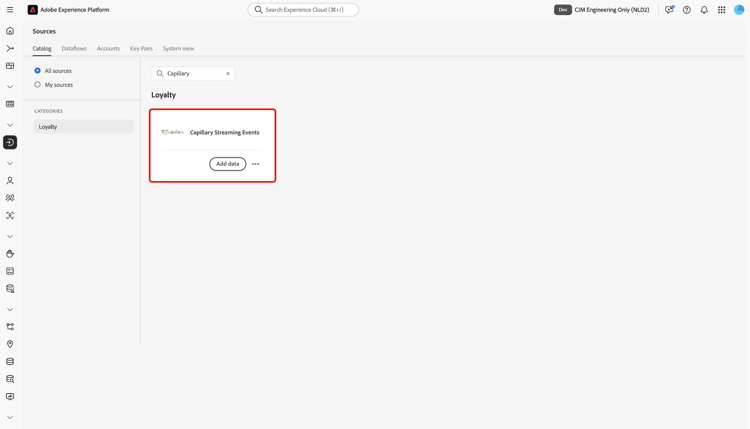Click the magnifier icon in Capillary search box
Screen dimensions: 750x429
[x=160, y=74]
